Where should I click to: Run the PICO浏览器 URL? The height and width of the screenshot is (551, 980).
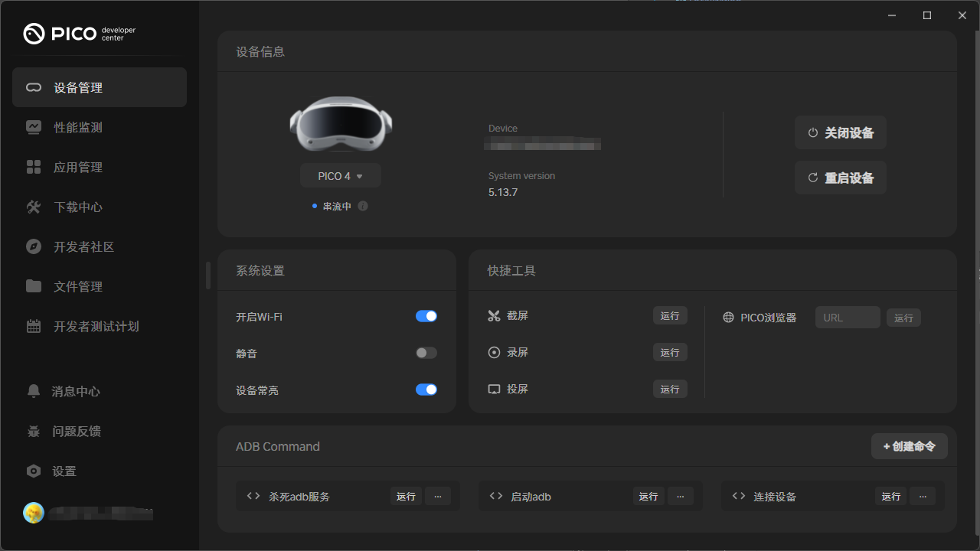[x=903, y=318]
